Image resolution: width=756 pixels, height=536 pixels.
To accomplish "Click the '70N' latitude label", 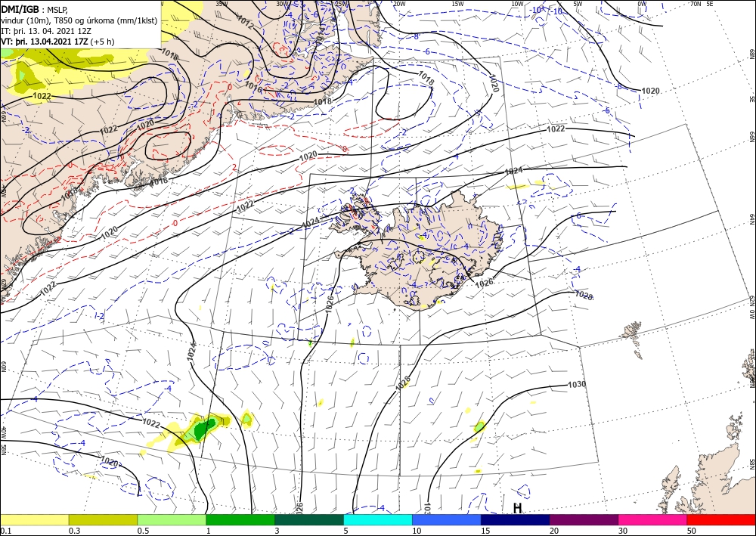I will 696,4.
